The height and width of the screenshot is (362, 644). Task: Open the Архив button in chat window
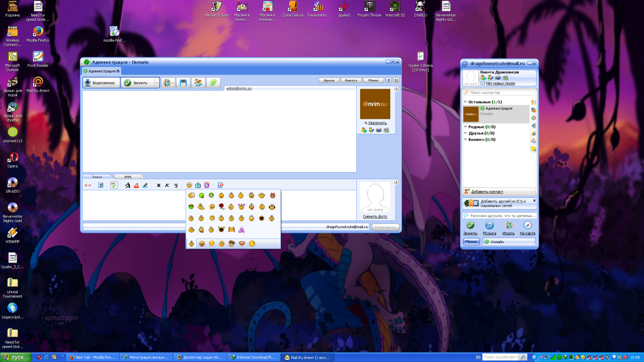click(329, 80)
